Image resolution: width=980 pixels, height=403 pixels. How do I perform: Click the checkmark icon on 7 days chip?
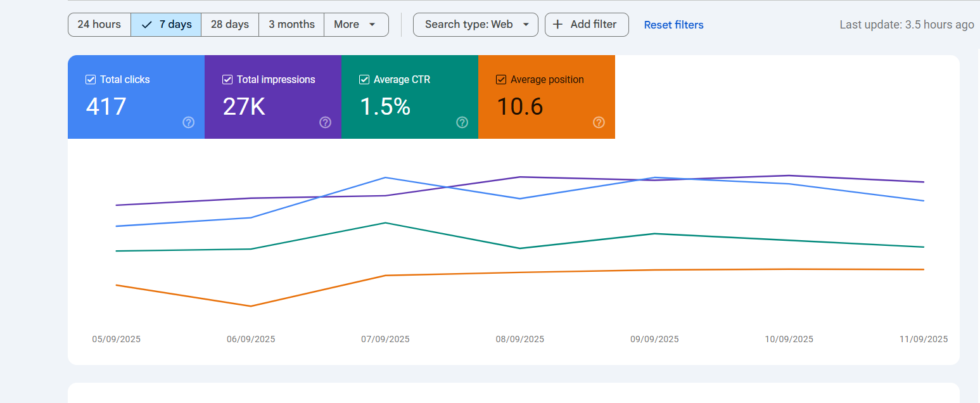coord(147,25)
